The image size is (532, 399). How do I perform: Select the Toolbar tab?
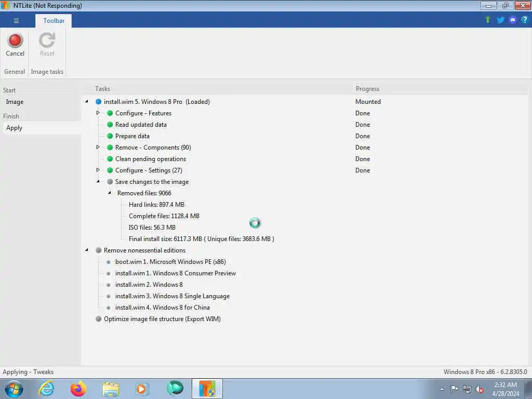pyautogui.click(x=54, y=21)
